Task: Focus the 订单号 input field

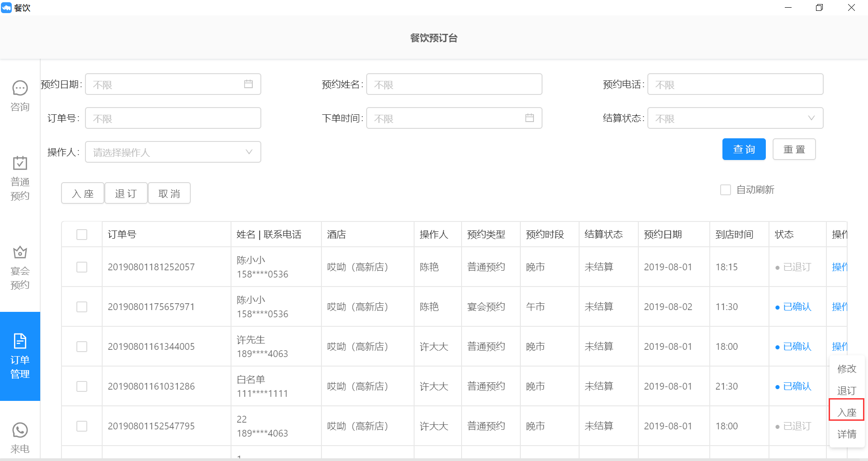Action: [173, 118]
